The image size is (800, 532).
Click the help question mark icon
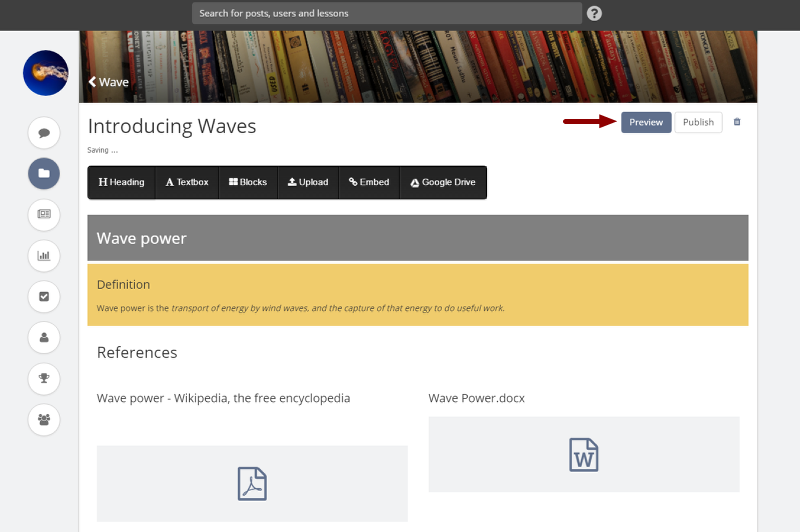pyautogui.click(x=594, y=13)
